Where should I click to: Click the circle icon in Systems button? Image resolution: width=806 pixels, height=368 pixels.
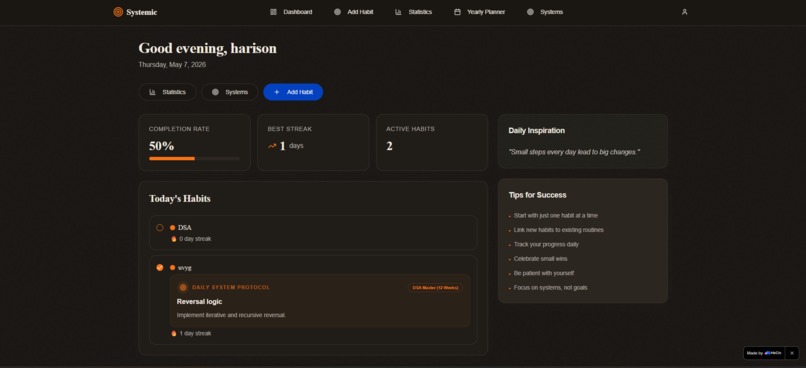pos(215,92)
